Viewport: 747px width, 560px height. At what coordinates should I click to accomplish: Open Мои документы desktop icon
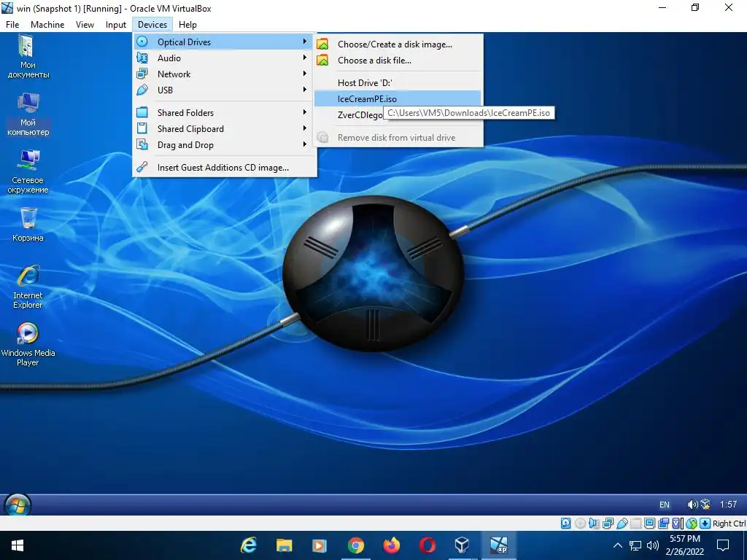(28, 56)
